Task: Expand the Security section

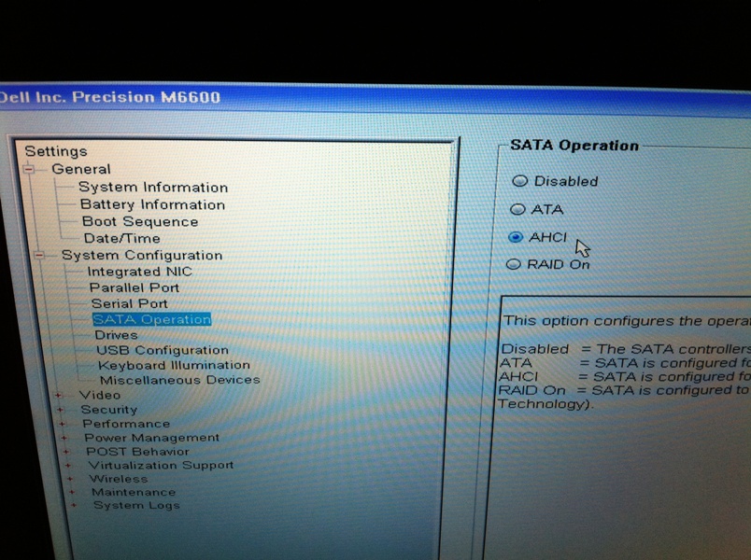Action: point(61,410)
